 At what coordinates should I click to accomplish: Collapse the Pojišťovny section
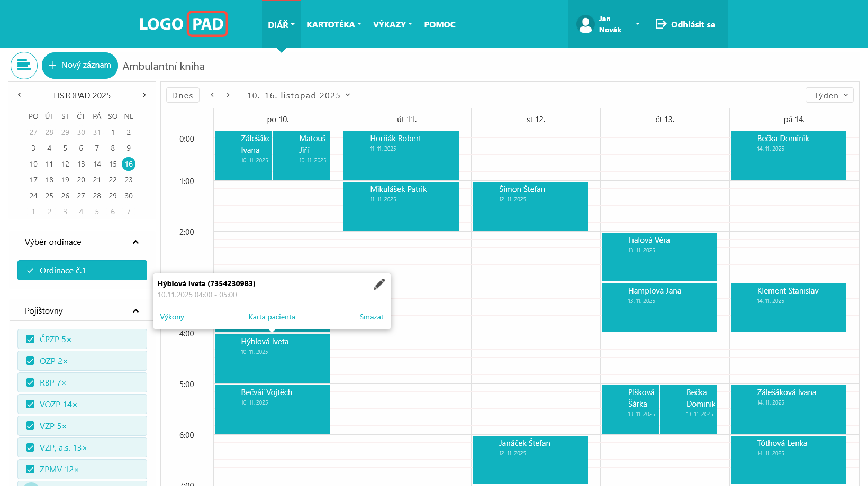135,311
